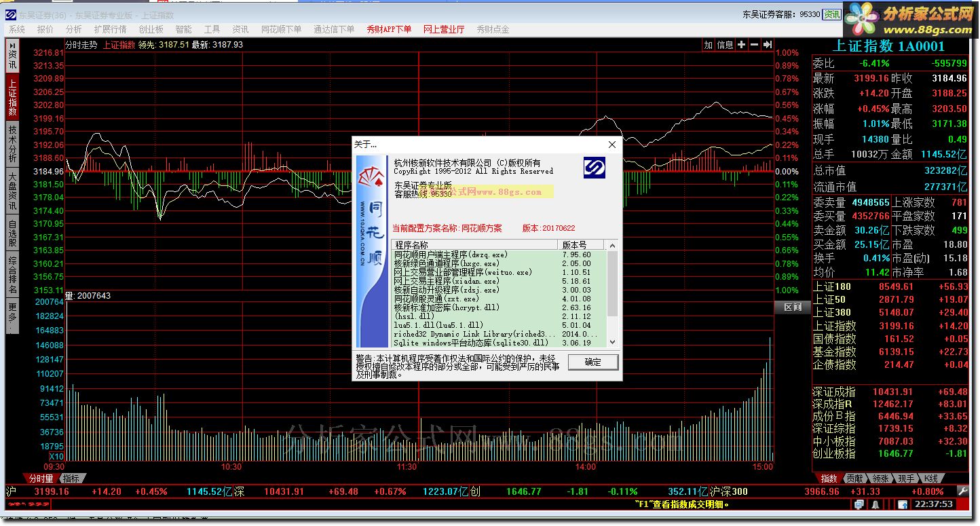The image size is (980, 526).
Task: Select the 大盘资讯 left sidebar tab
Action: pos(12,191)
